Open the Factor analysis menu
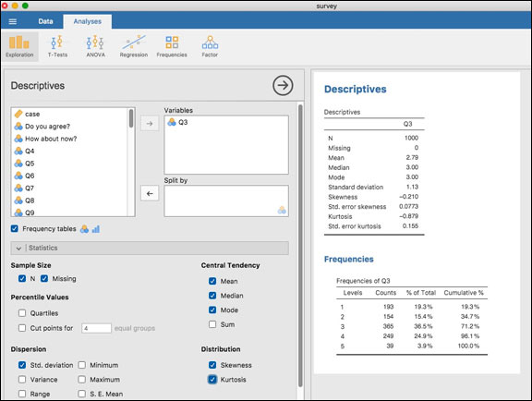 (x=210, y=46)
